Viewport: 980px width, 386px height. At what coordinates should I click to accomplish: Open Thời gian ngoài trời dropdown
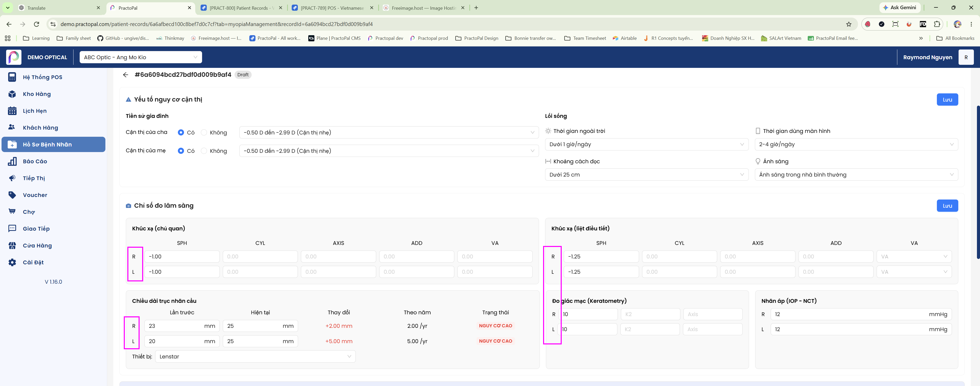click(x=647, y=144)
